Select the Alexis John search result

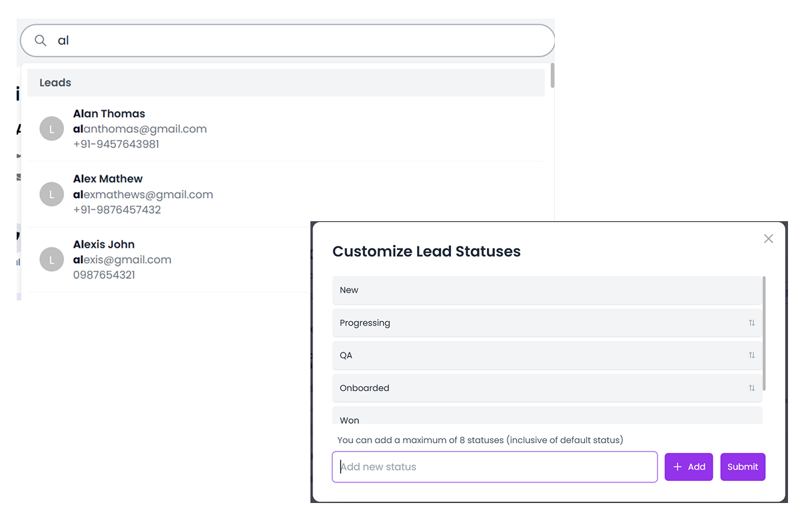pos(104,245)
